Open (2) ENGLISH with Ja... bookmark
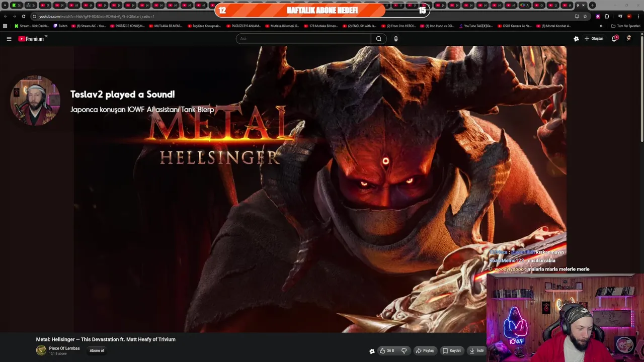Image resolution: width=644 pixels, height=362 pixels. [x=359, y=26]
